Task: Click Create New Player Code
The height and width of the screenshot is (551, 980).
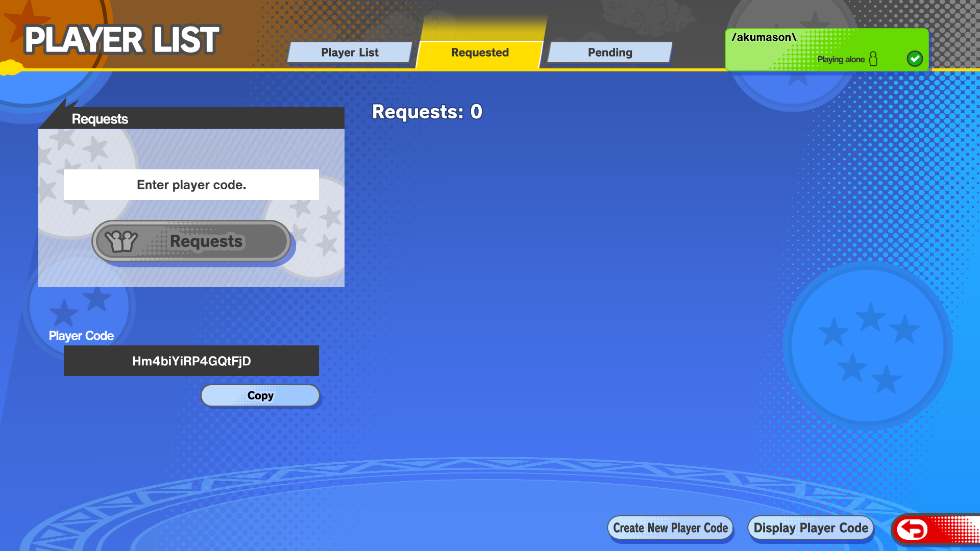Action: (x=670, y=528)
